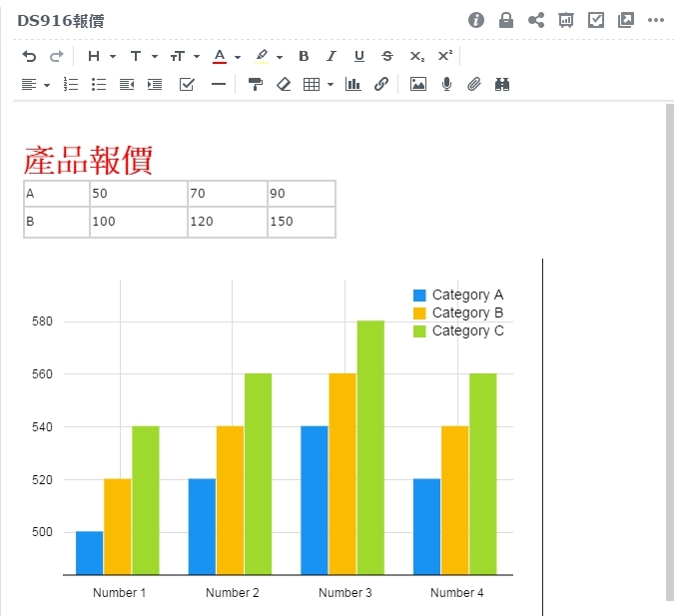Screen dimensions: 680x616
Task: Select the eraser clear formatting tool
Action: (x=284, y=85)
